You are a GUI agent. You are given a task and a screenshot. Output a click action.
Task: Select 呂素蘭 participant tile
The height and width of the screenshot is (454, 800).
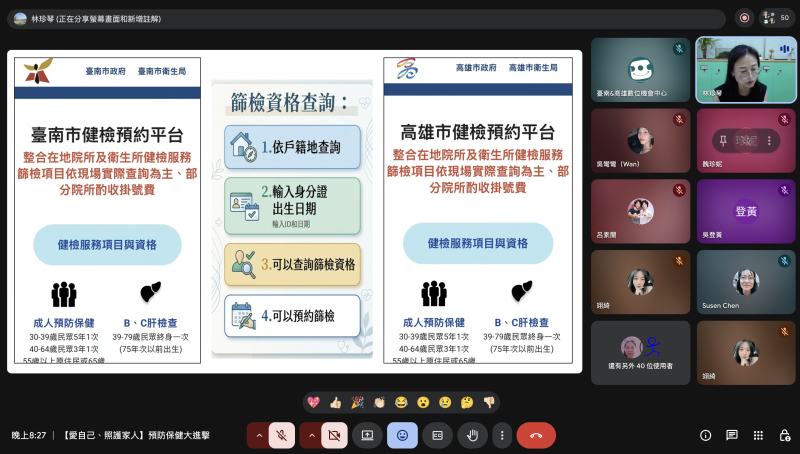640,211
